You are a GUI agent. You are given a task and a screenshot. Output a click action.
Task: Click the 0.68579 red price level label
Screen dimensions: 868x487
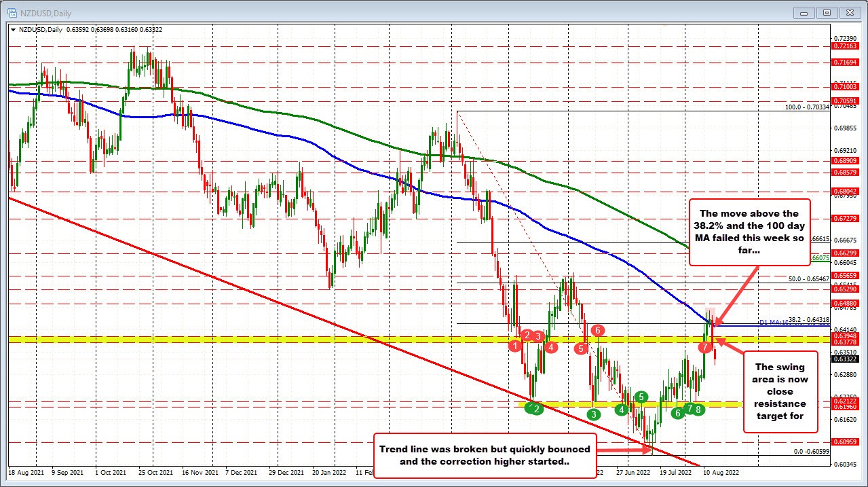click(x=844, y=173)
